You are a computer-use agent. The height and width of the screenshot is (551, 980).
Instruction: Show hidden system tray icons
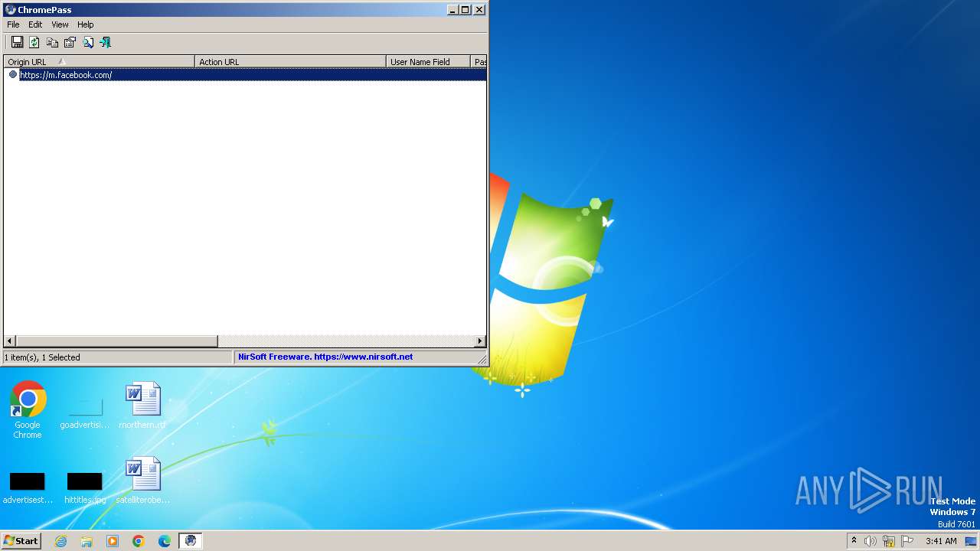tap(854, 541)
